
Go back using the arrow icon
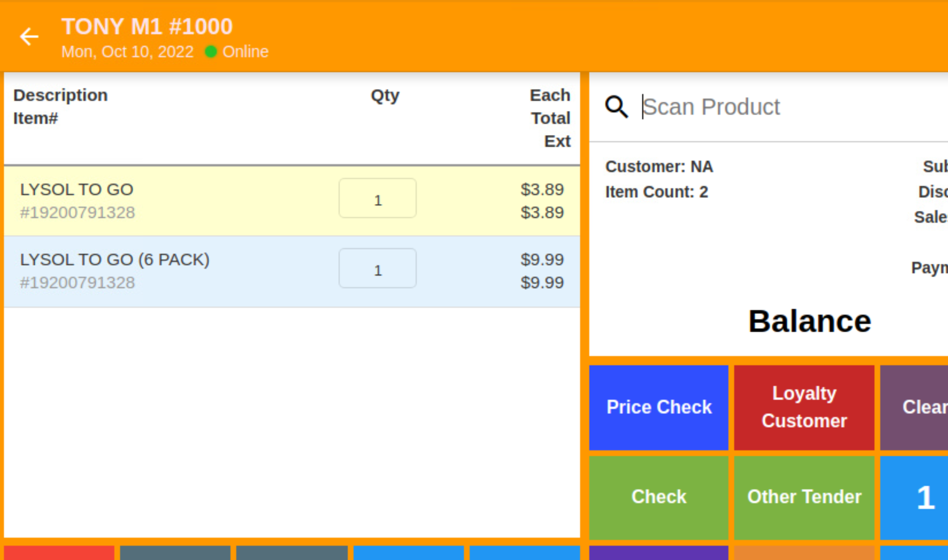click(29, 37)
